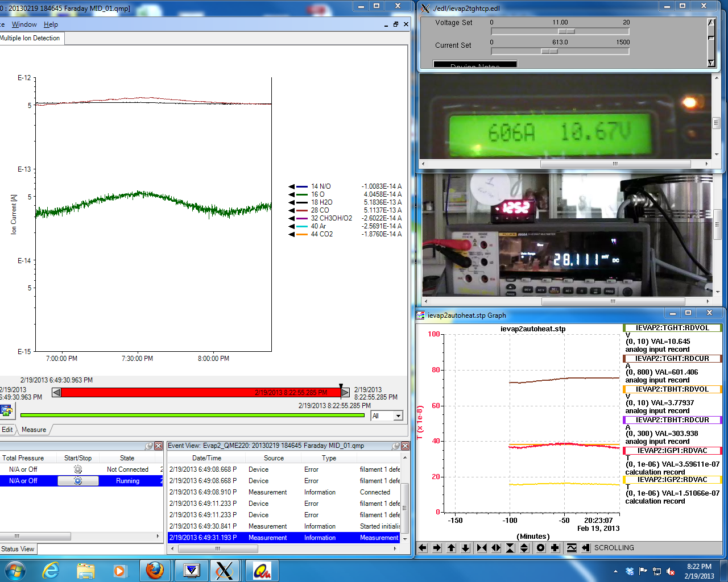This screenshot has height=582, width=728.
Task: Switch to X server app in taskbar
Action: pos(225,570)
